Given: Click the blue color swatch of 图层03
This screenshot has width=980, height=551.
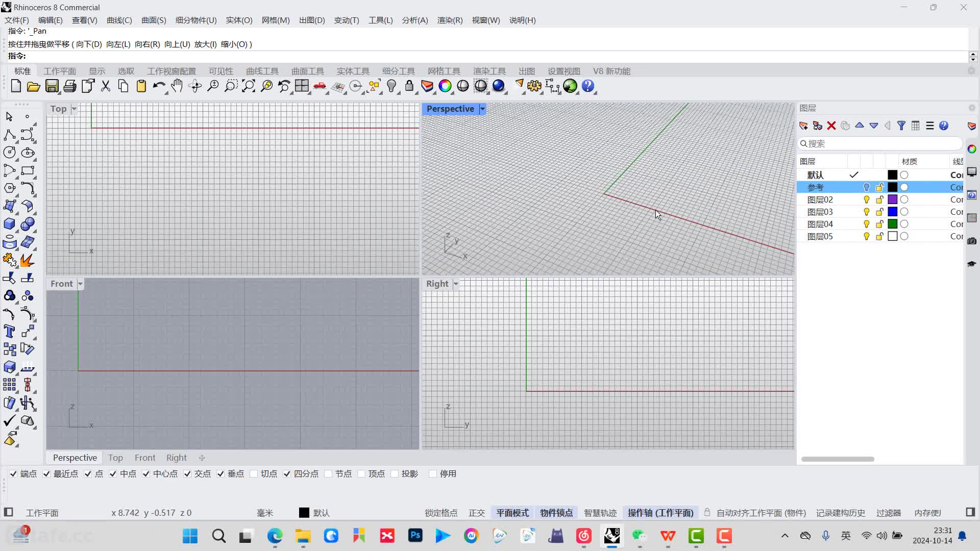Looking at the screenshot, I should coord(892,212).
